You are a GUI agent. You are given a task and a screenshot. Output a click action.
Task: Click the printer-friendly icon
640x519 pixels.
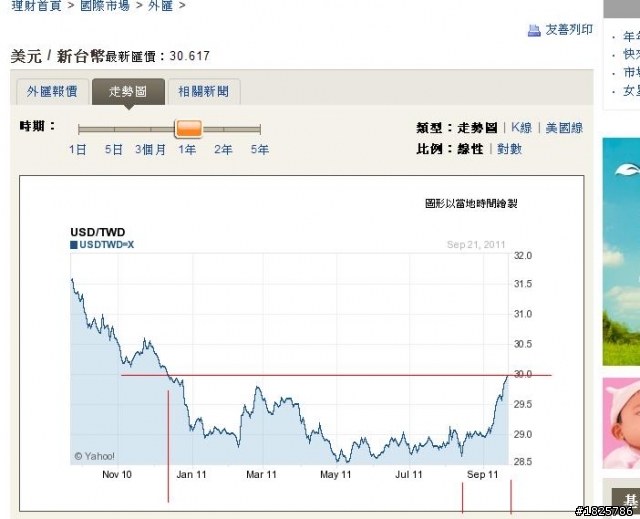534,31
